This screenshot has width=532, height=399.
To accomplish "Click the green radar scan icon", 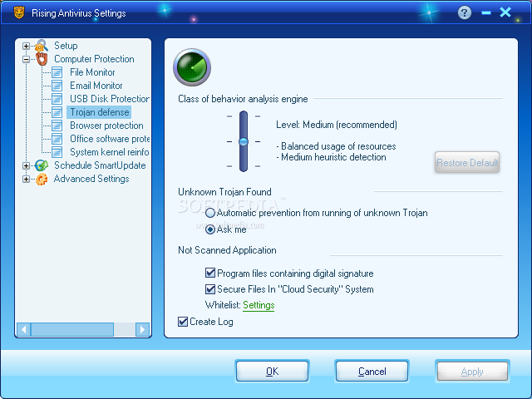I will 192,67.
